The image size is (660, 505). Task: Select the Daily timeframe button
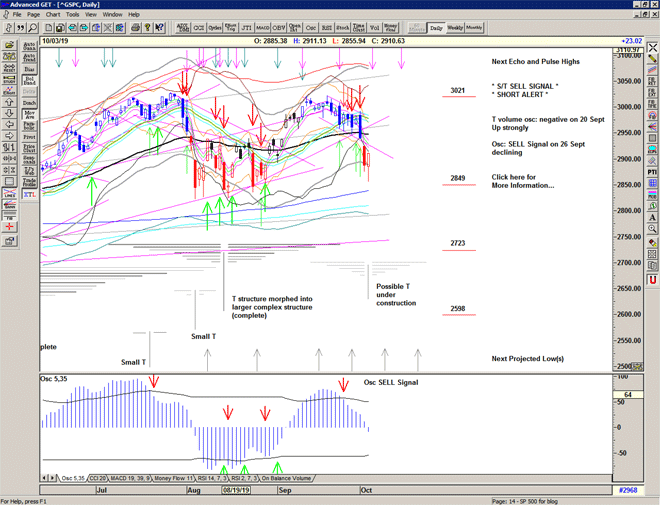pos(435,28)
